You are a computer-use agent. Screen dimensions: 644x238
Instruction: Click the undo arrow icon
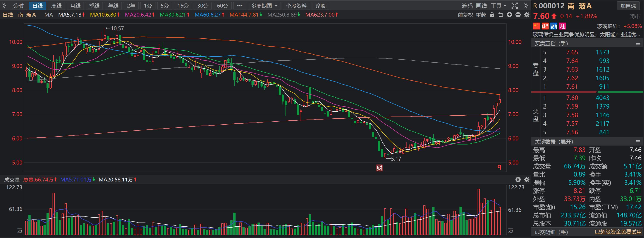[x=501, y=15]
